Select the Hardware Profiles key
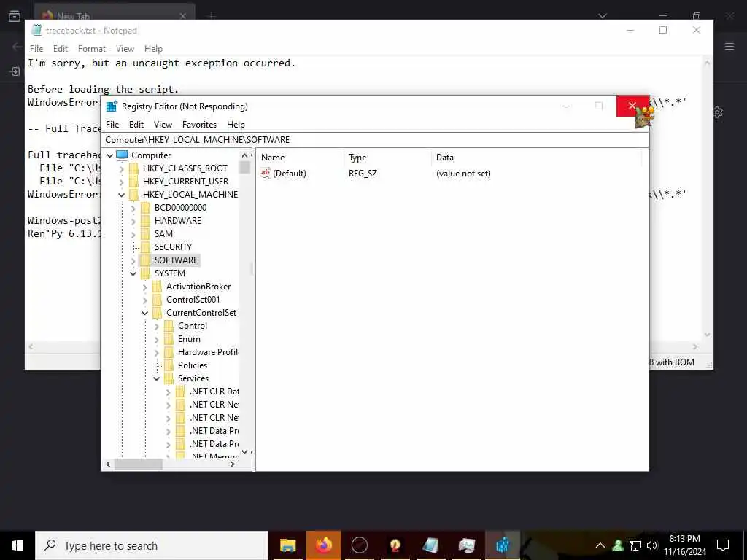The width and height of the screenshot is (747, 560). pyautogui.click(x=208, y=352)
